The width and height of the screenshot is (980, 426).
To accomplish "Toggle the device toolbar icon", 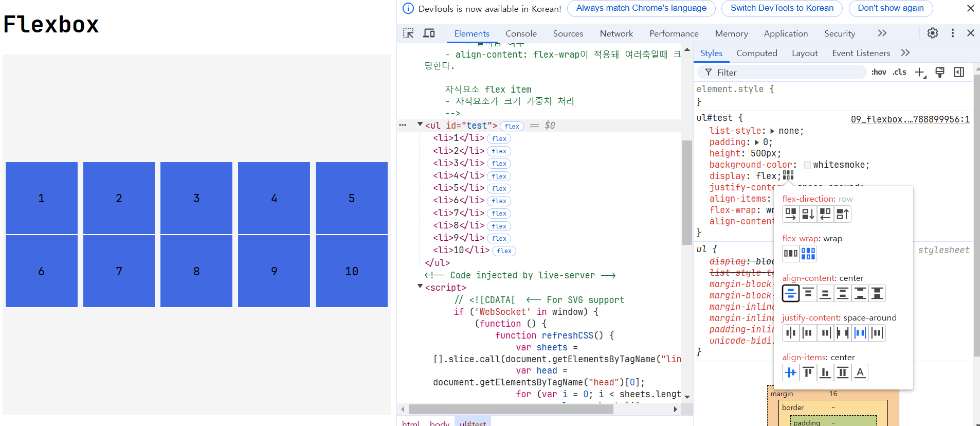I will pyautogui.click(x=429, y=33).
